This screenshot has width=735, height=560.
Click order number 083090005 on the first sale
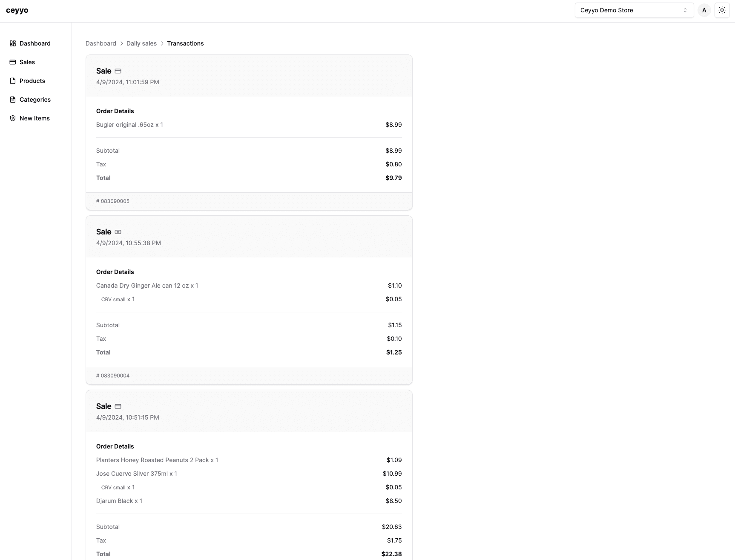[113, 201]
